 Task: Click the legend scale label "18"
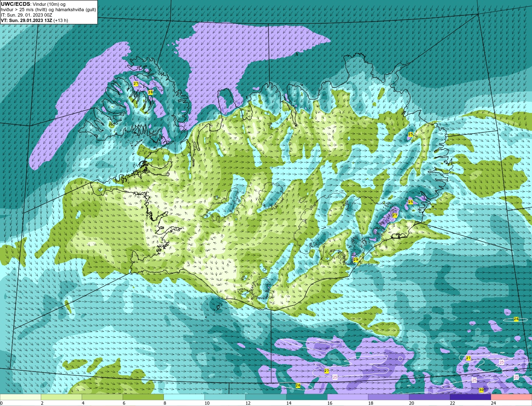(x=370, y=403)
